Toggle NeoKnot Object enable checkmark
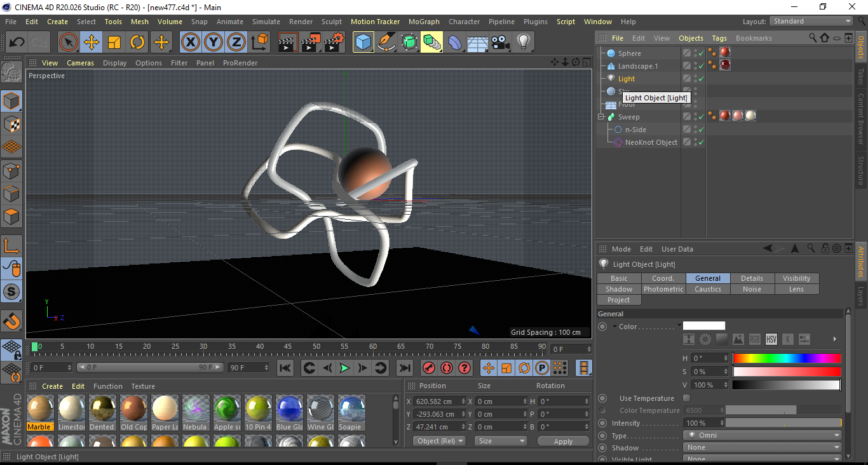 pyautogui.click(x=701, y=142)
